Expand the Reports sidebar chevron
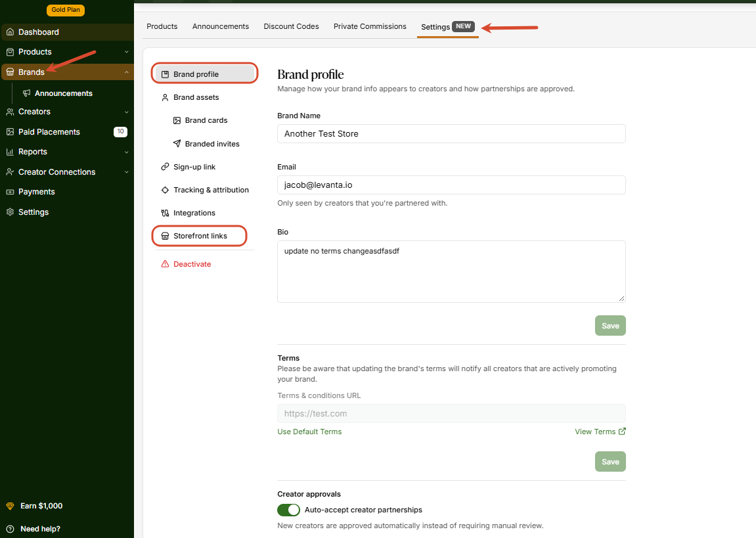Image resolution: width=756 pixels, height=538 pixels. click(126, 152)
